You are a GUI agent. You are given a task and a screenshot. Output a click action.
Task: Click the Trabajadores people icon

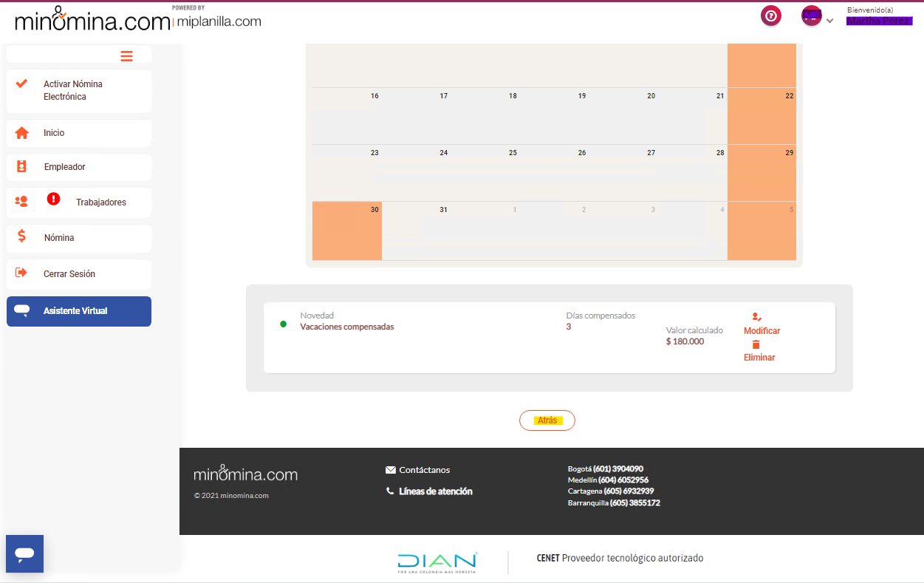(21, 202)
